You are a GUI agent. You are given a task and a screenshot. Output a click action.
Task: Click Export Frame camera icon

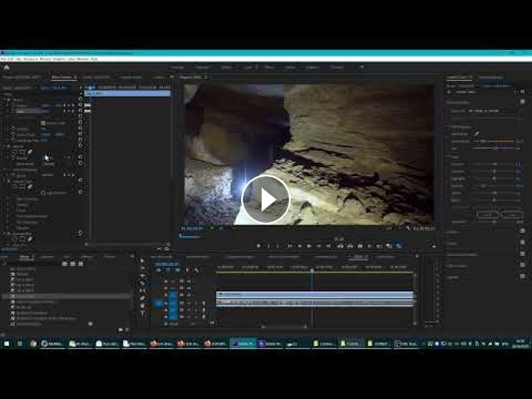pos(360,246)
